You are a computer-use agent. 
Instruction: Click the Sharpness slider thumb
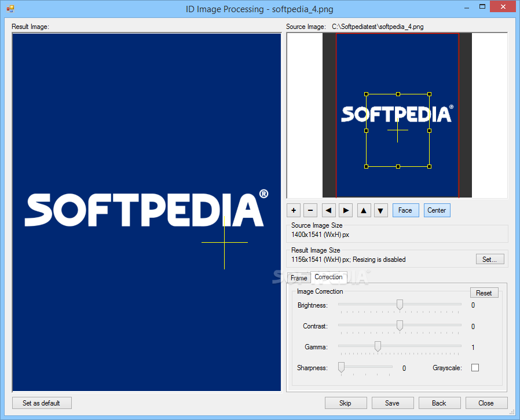(x=341, y=367)
